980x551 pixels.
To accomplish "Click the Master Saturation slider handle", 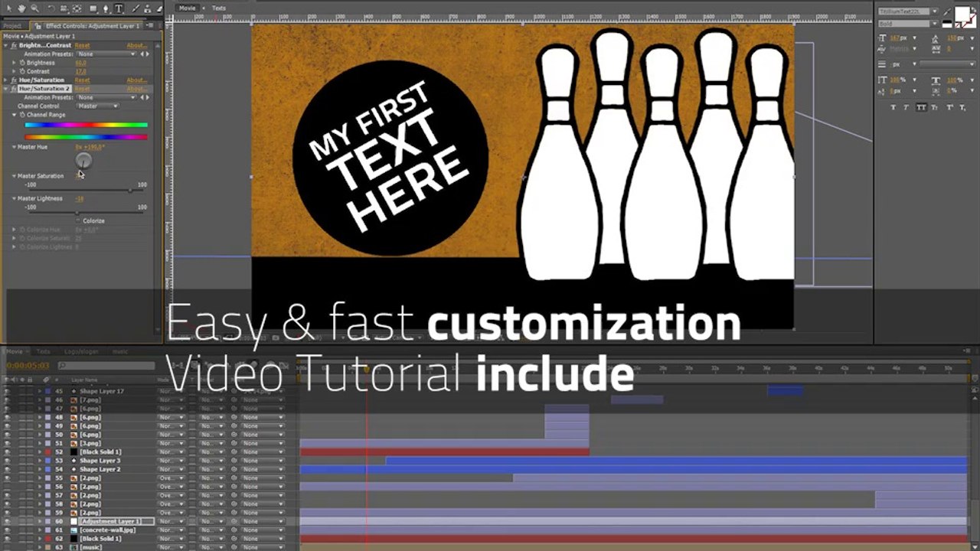I will [130, 190].
